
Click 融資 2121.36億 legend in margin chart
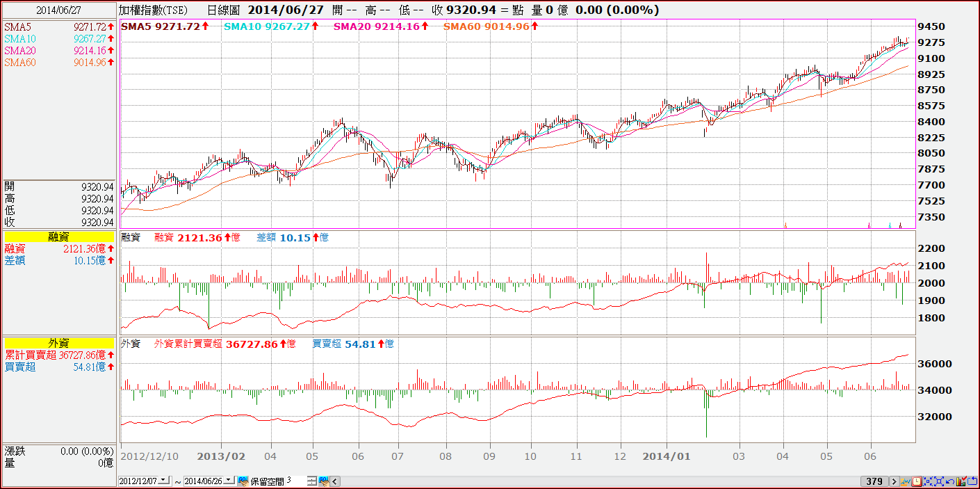tap(197, 238)
